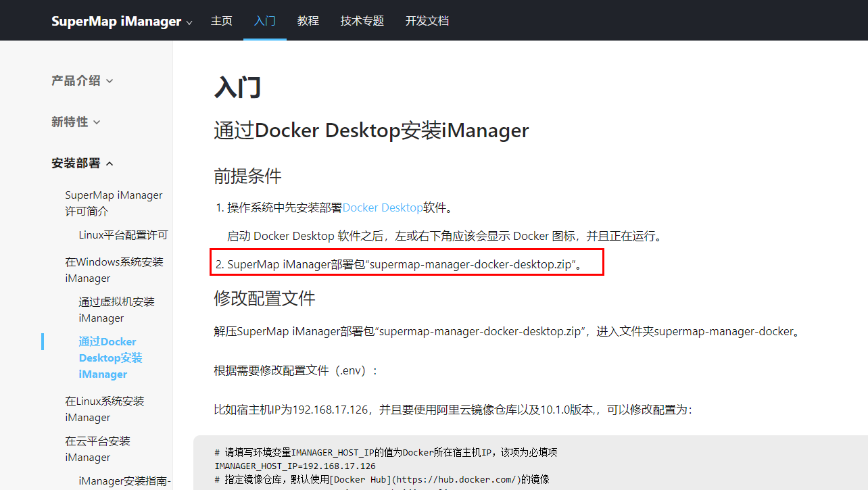The height and width of the screenshot is (490, 868).
Task: Click the 请填写环境变量IMANAGER_HOST_IP code comment
Action: coord(386,453)
